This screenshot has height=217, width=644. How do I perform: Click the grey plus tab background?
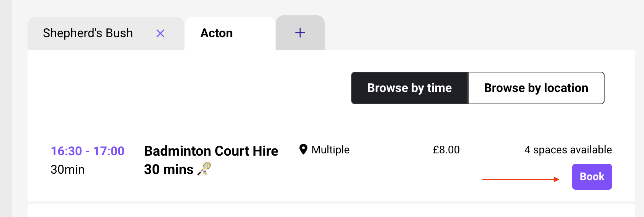(x=300, y=33)
